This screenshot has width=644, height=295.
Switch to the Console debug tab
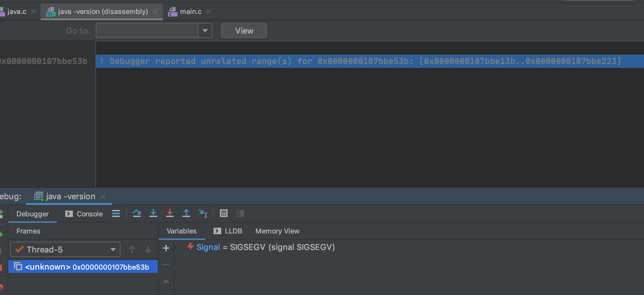pos(84,214)
